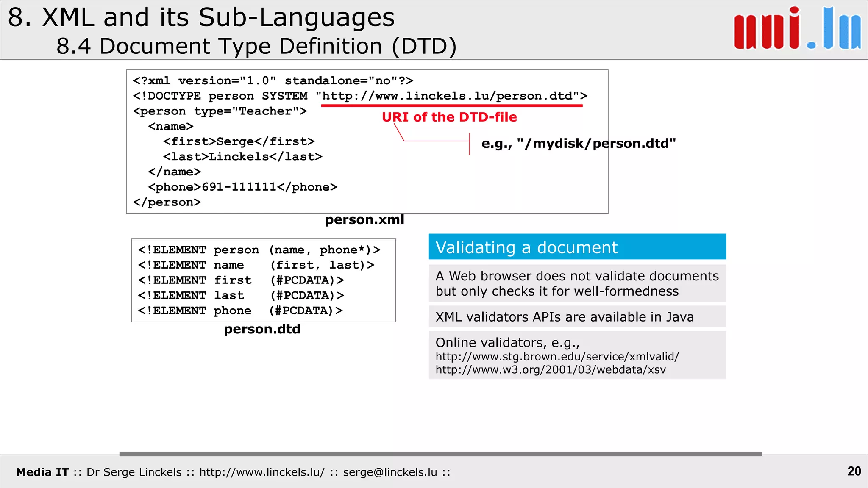Image resolution: width=868 pixels, height=488 pixels.
Task: Click the 'person.dtd' caption
Action: point(262,329)
